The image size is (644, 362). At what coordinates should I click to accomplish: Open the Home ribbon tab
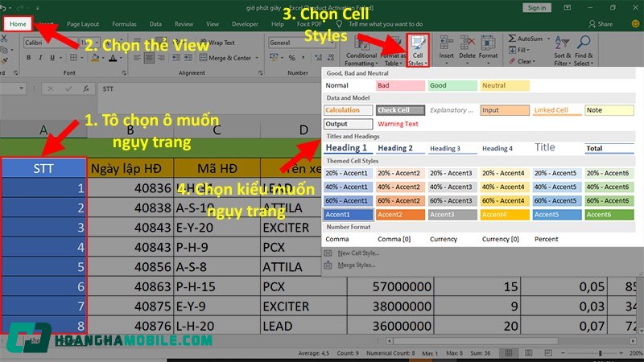coord(18,24)
